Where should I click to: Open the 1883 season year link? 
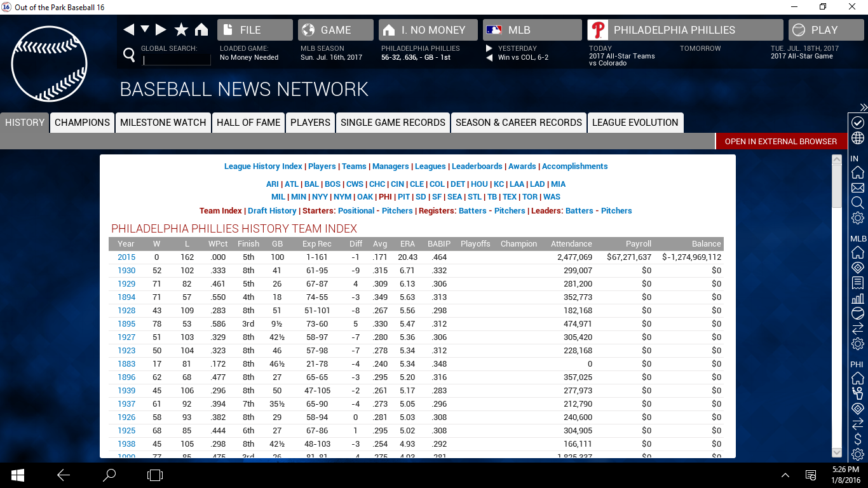click(x=126, y=364)
